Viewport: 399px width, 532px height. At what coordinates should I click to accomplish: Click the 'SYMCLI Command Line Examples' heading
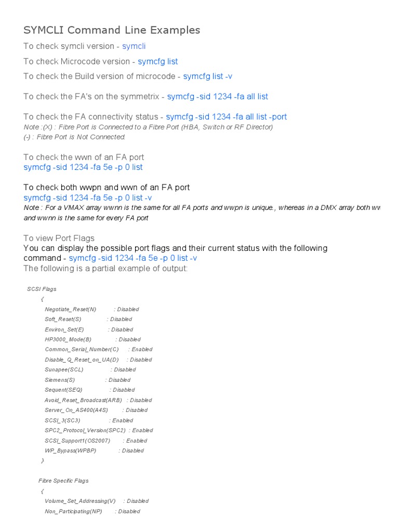tap(112, 30)
